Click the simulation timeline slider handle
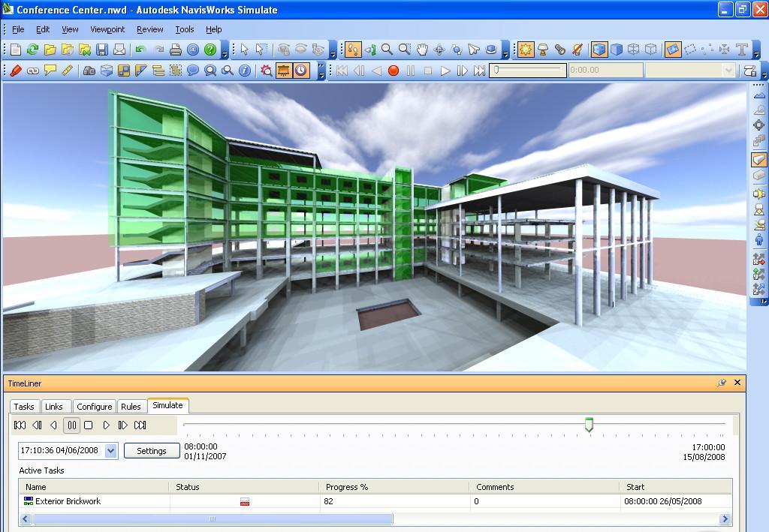Image resolution: width=769 pixels, height=532 pixels. coord(588,425)
